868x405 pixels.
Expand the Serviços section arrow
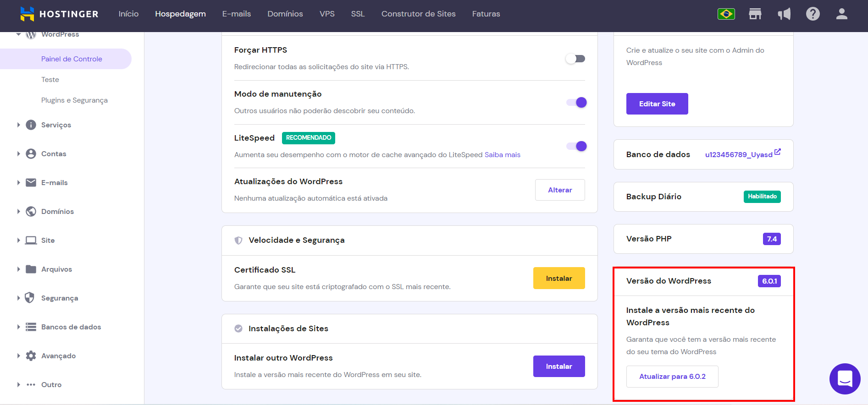(18, 125)
